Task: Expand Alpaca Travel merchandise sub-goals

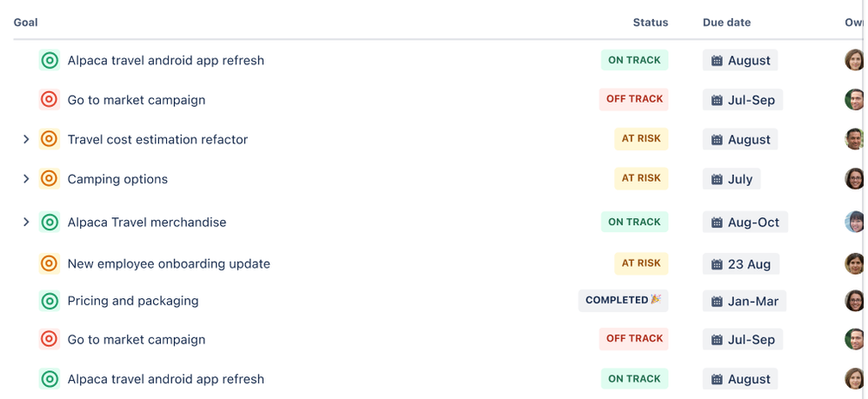Action: tap(26, 223)
